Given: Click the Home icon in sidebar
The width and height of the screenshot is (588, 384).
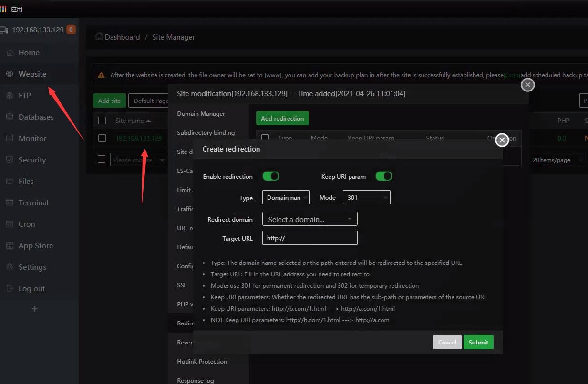Looking at the screenshot, I should click(x=10, y=53).
